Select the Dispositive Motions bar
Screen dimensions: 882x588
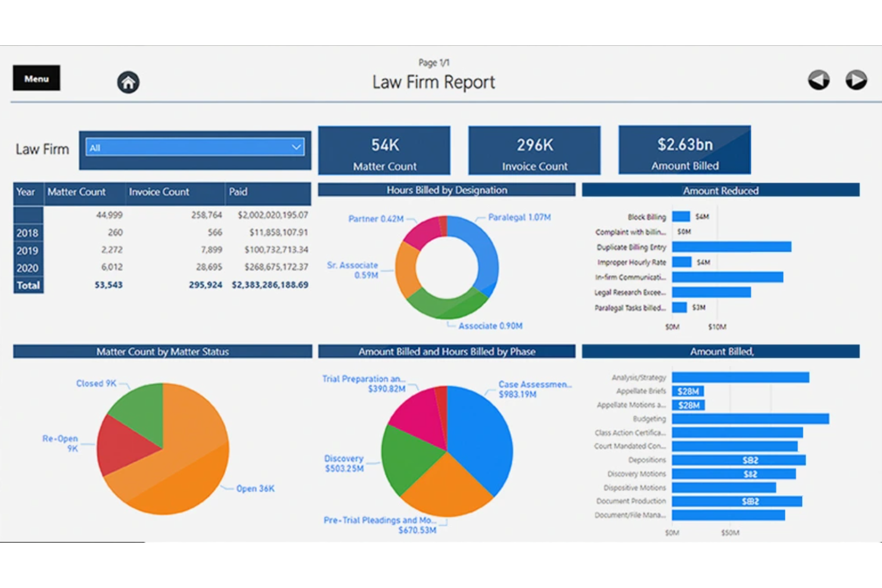724,488
